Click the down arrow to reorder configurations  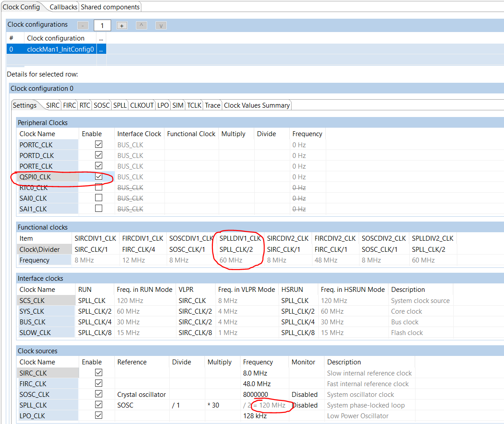[x=161, y=25]
